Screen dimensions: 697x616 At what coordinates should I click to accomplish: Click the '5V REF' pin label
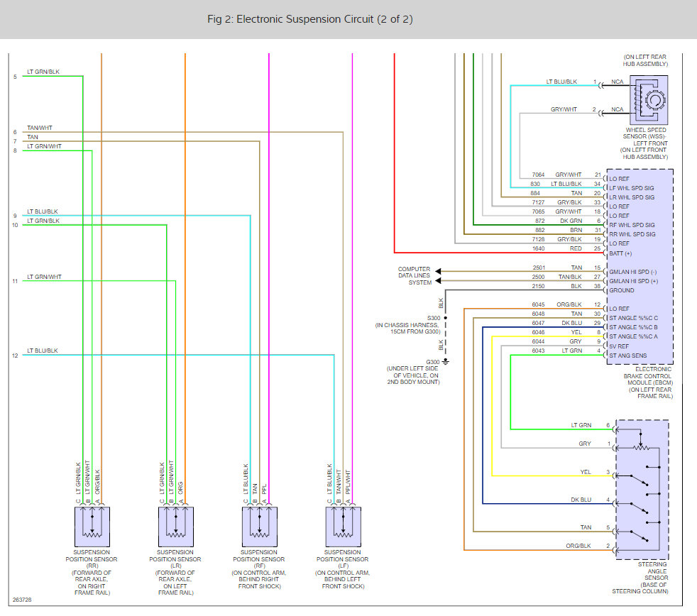(619, 346)
